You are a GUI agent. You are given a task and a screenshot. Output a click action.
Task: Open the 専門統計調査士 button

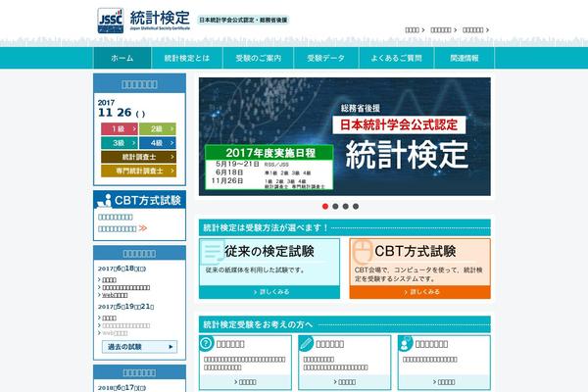tap(138, 171)
